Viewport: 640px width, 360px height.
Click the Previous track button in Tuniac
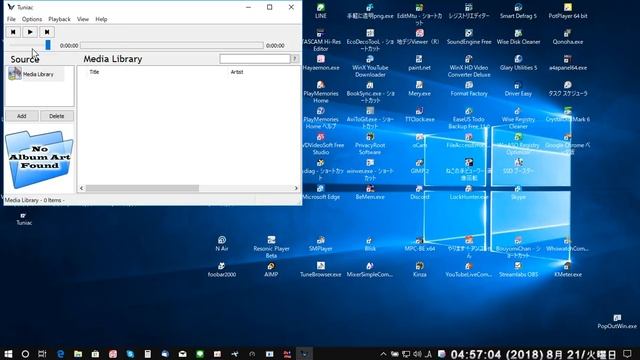[13, 32]
